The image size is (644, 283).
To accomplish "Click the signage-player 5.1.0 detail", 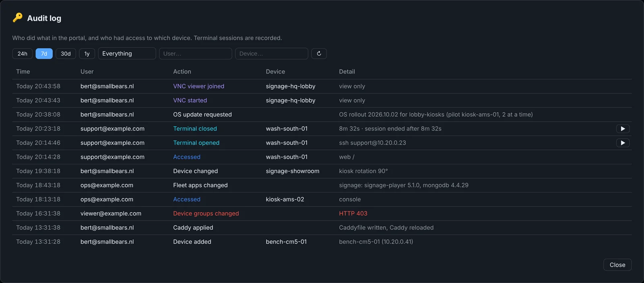I will click(x=404, y=185).
